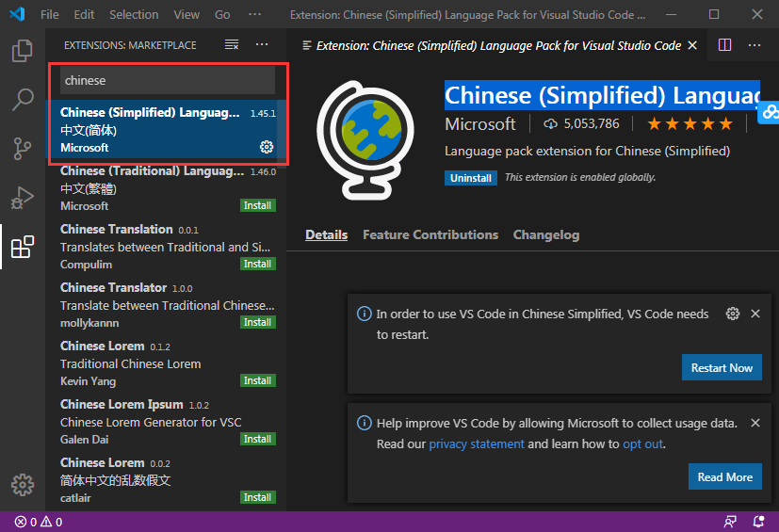Open the Selection menu
The height and width of the screenshot is (532, 779).
tap(134, 14)
